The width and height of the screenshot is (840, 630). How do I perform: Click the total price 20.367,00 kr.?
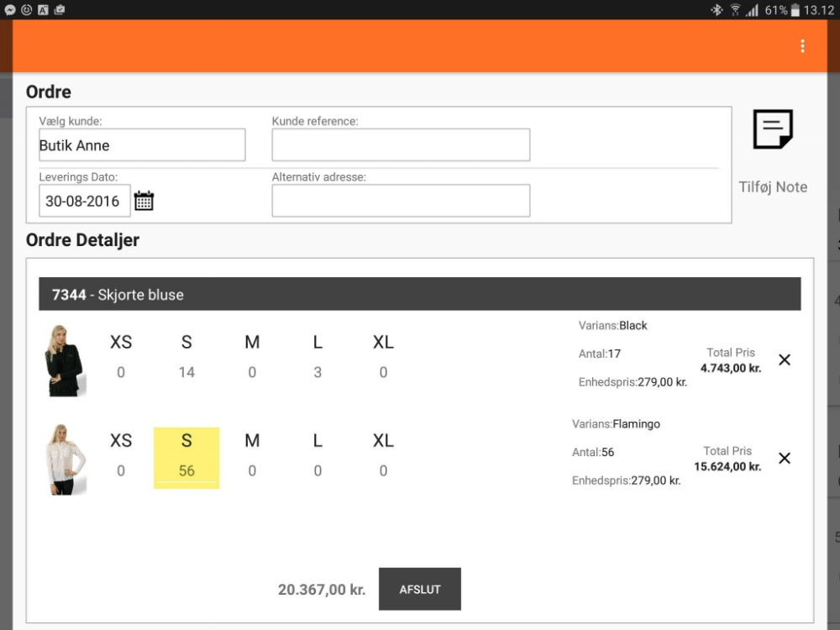(x=322, y=589)
